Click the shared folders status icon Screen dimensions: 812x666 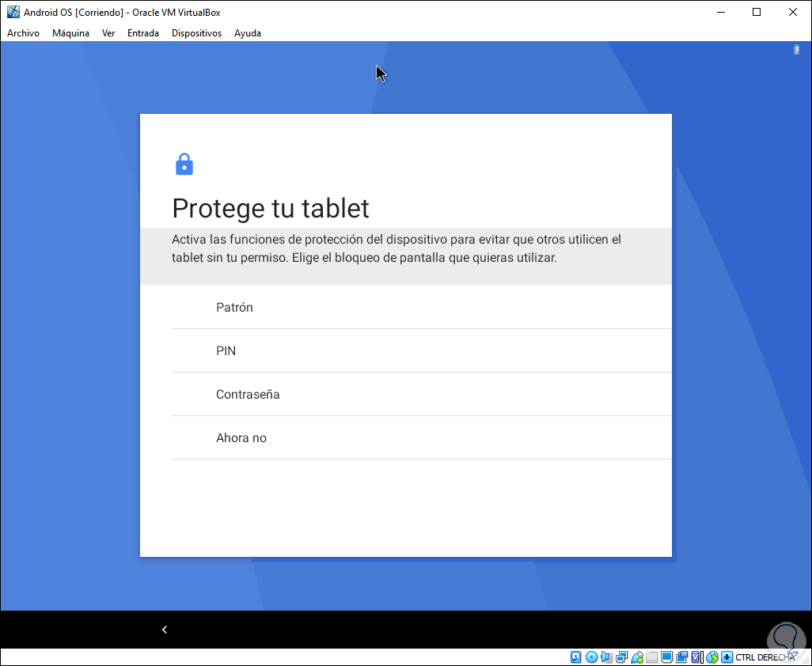click(x=652, y=657)
